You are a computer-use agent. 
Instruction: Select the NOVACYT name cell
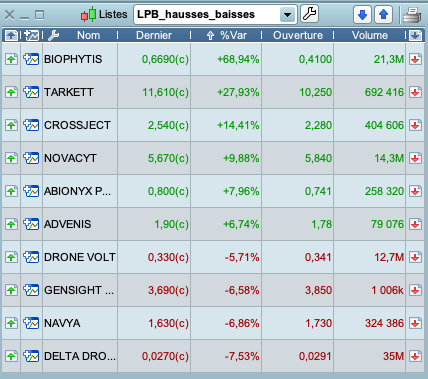coord(80,158)
